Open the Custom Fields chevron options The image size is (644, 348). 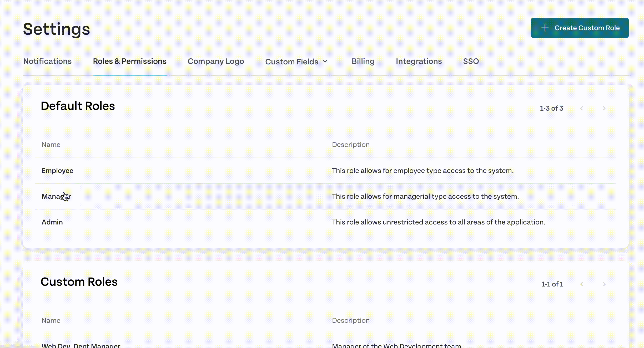(325, 61)
